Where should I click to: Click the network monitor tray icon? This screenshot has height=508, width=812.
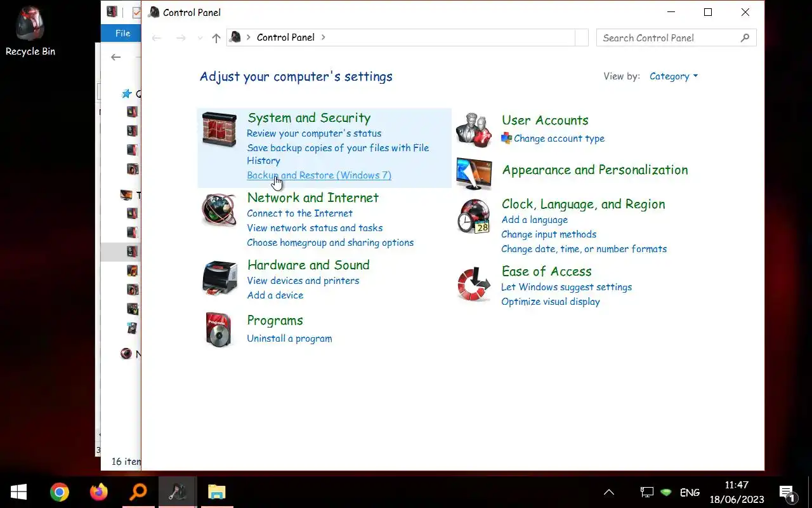click(646, 492)
